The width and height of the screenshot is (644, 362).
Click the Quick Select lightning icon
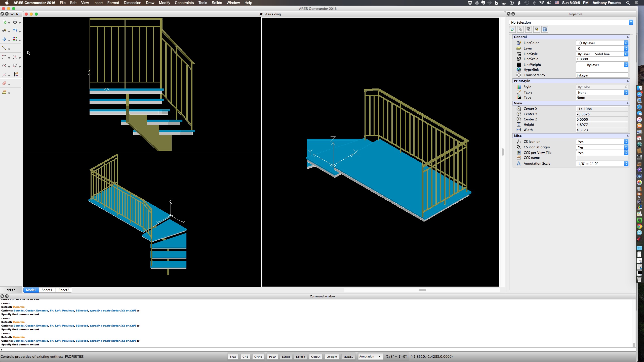coord(536,29)
